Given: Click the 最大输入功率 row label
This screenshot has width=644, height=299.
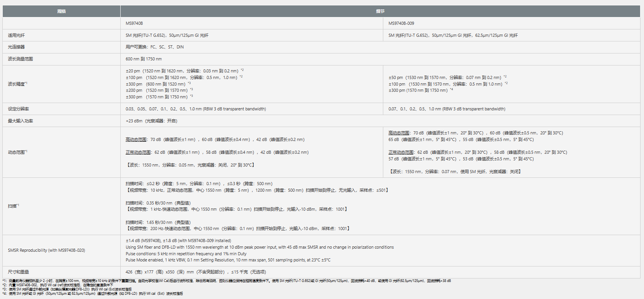Looking at the screenshot, I should coord(21,121).
